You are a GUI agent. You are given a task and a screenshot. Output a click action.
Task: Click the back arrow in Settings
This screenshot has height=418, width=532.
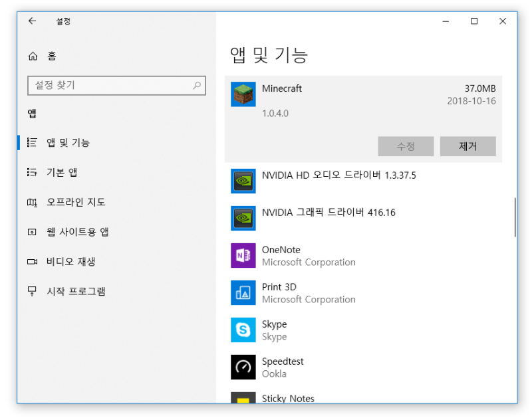(32, 21)
